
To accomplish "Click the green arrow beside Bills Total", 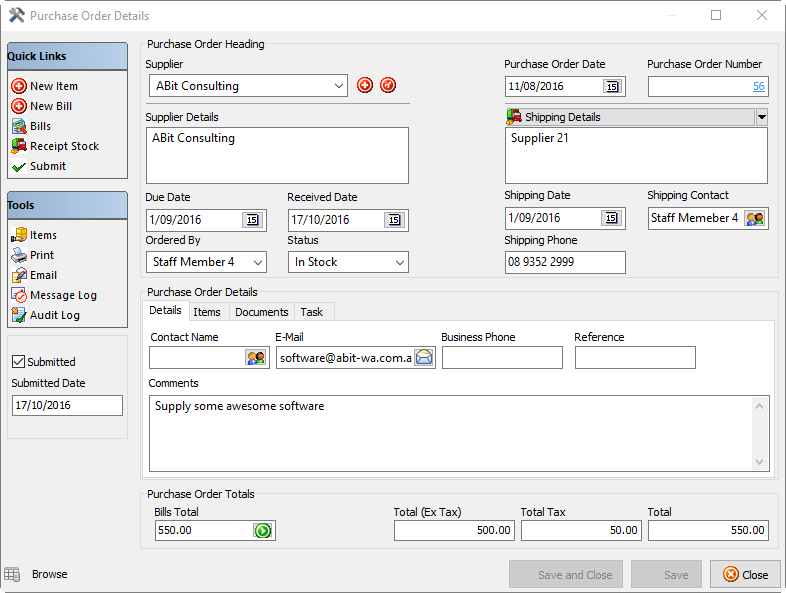I will pyautogui.click(x=263, y=531).
